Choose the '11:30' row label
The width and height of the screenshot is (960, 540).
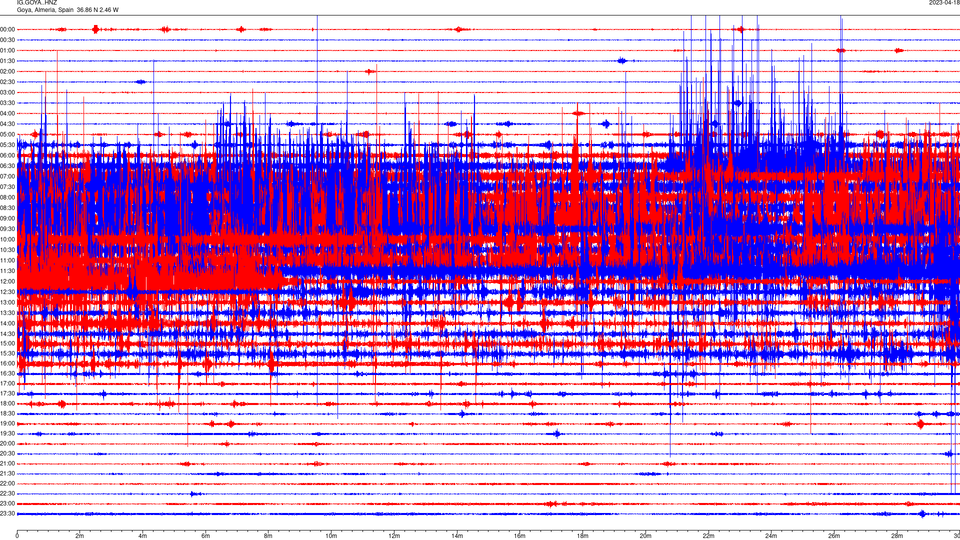tap(7, 271)
